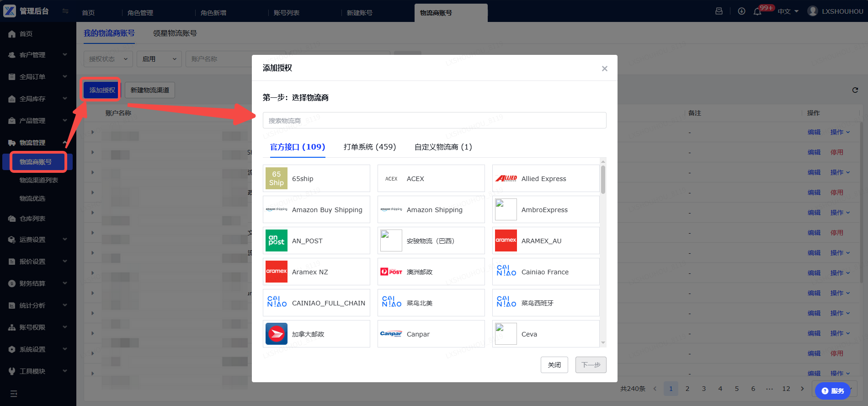
Task: Click the refresh icon above the table
Action: [x=855, y=90]
